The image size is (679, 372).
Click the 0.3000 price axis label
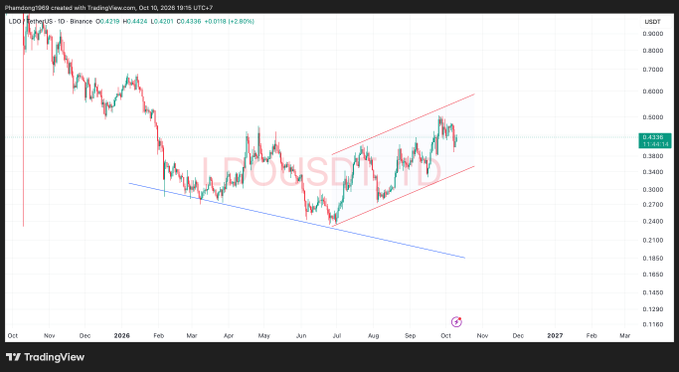653,190
